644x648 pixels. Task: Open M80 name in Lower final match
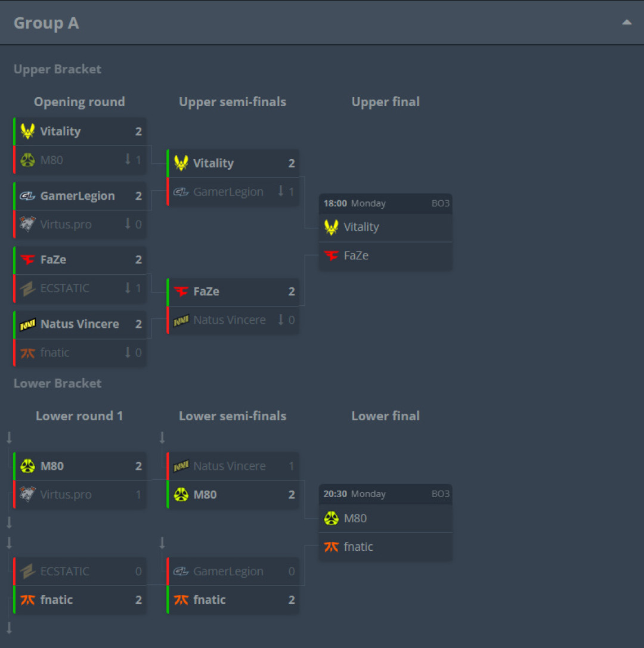click(355, 518)
